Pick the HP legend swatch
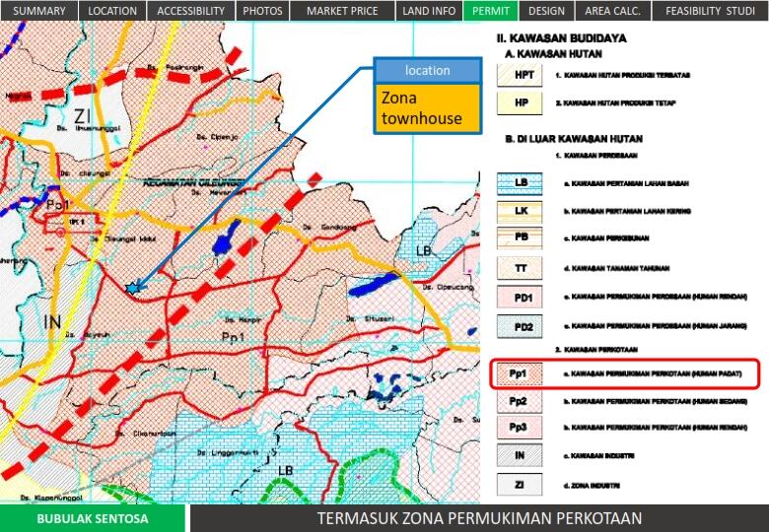 [520, 103]
